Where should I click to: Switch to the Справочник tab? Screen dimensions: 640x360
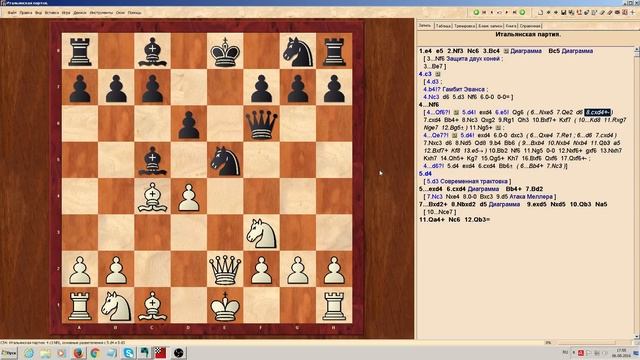[x=530, y=26]
